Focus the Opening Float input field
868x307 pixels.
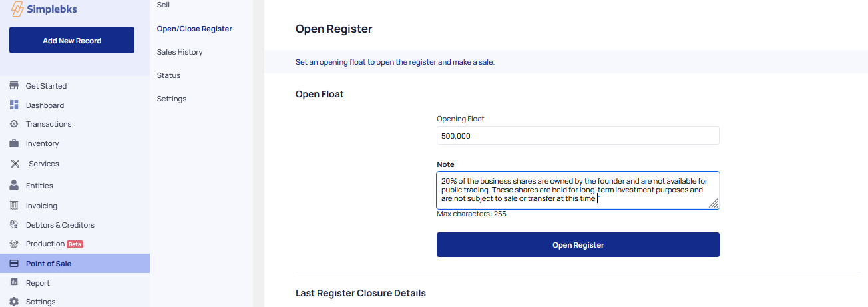577,135
